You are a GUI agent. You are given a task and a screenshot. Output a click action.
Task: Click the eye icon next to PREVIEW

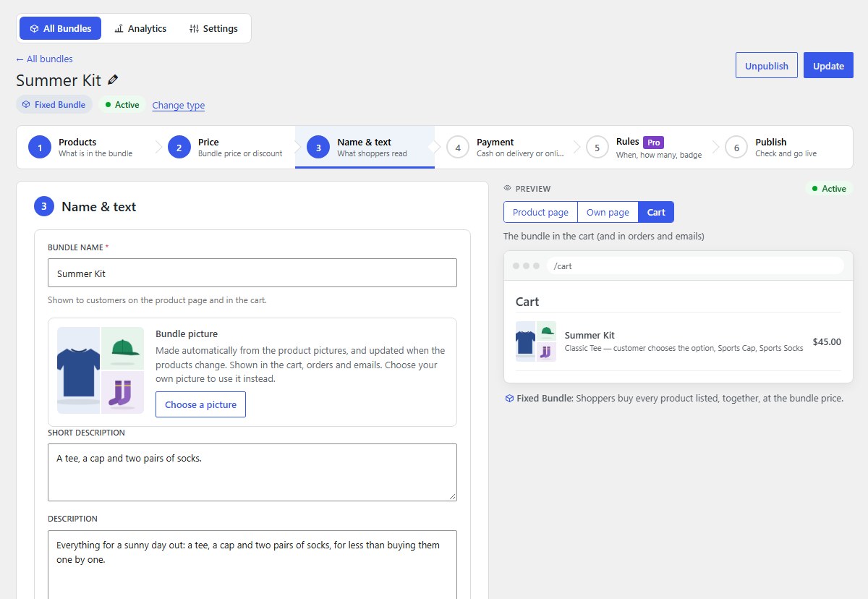pyautogui.click(x=508, y=188)
